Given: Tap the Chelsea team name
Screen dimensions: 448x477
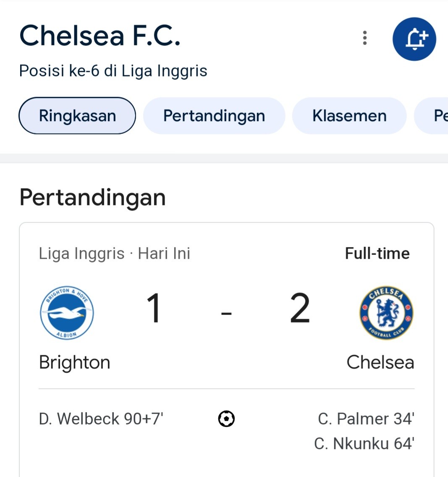Looking at the screenshot, I should coord(380,362).
